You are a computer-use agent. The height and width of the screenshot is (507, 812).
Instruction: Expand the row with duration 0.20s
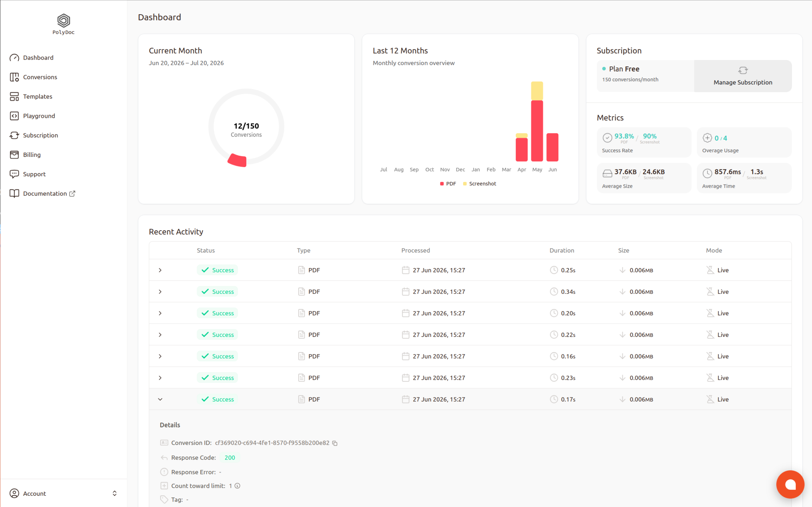click(160, 313)
